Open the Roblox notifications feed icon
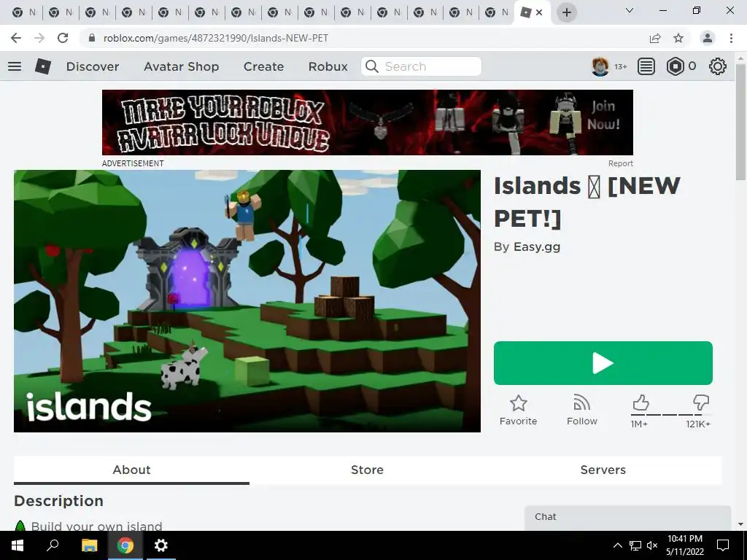Viewport: 747px width, 560px height. (x=646, y=66)
